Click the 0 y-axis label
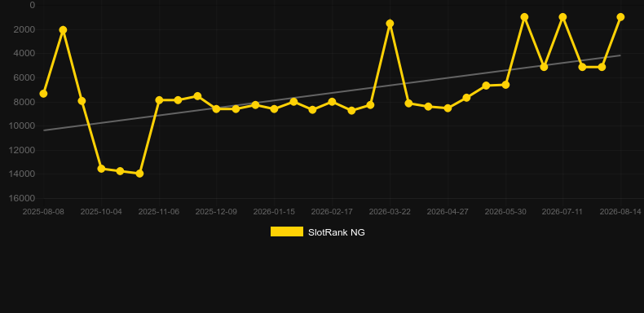Viewport: 644px width, 313px height. point(33,5)
